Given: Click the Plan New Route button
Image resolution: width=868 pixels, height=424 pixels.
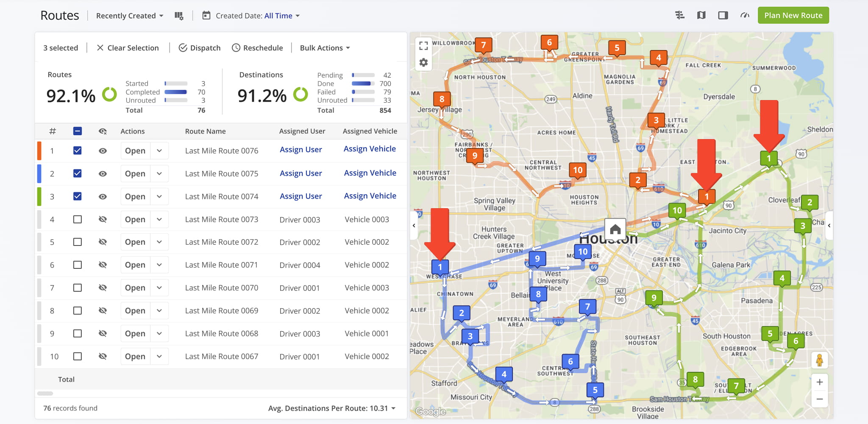Looking at the screenshot, I should point(793,15).
